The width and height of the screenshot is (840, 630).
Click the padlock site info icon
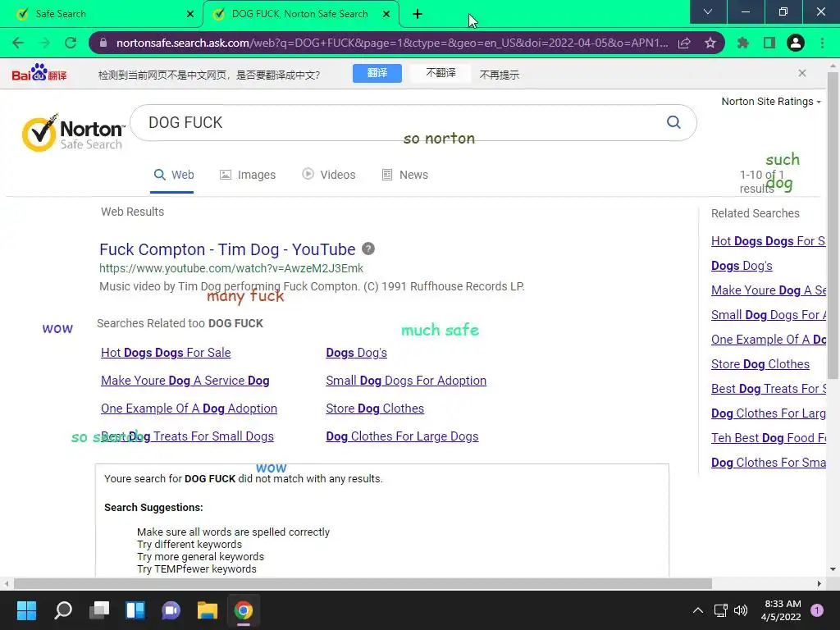[x=103, y=43]
